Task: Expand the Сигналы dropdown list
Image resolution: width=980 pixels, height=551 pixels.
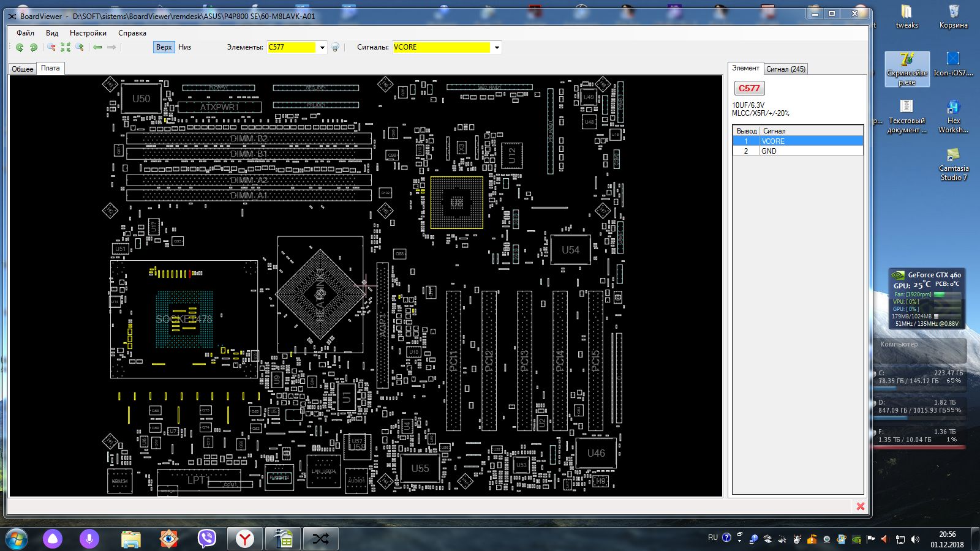Action: coord(497,47)
